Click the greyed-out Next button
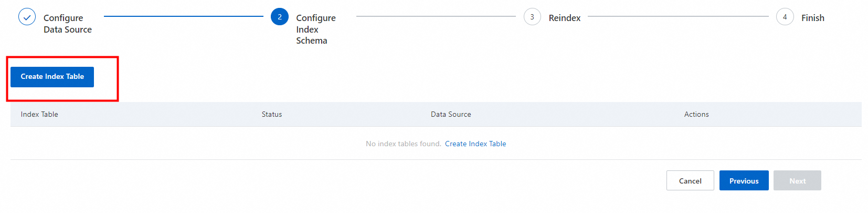The width and height of the screenshot is (868, 213). [x=797, y=181]
